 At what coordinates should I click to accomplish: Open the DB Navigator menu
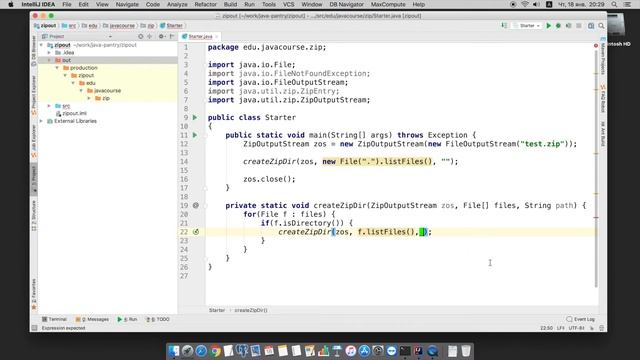pyautogui.click(x=346, y=4)
